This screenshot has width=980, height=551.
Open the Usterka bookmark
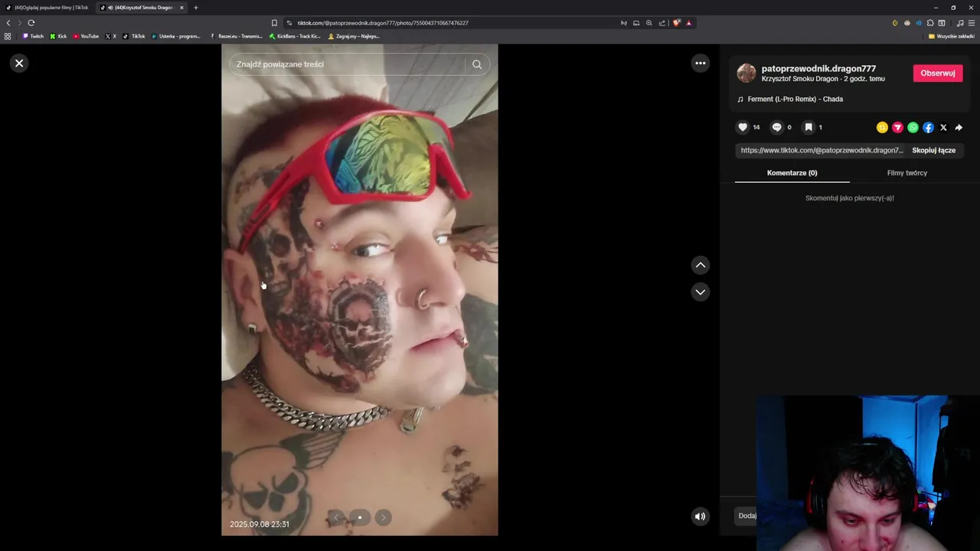pyautogui.click(x=176, y=36)
